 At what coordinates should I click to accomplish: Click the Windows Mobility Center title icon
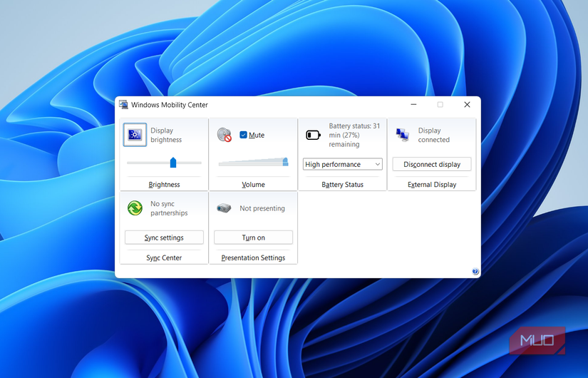point(123,104)
